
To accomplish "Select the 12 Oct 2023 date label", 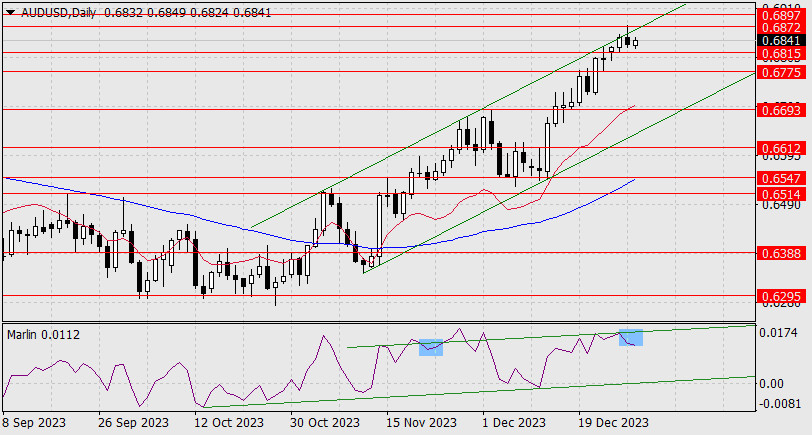I will coord(228,423).
